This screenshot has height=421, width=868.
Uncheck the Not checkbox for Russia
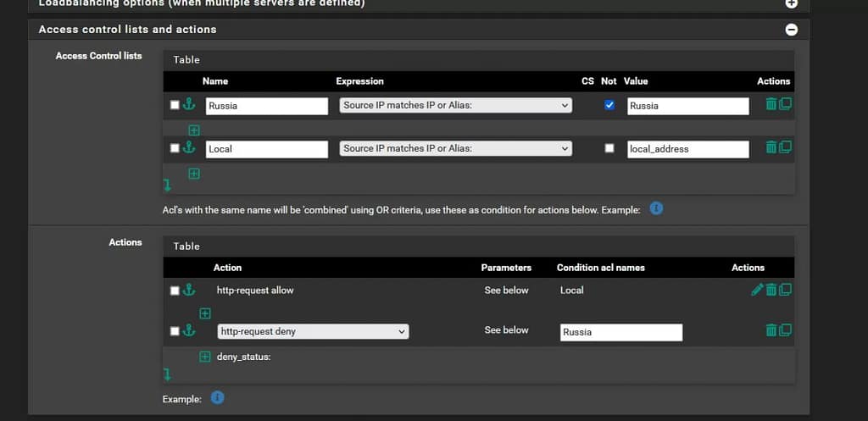tap(609, 105)
